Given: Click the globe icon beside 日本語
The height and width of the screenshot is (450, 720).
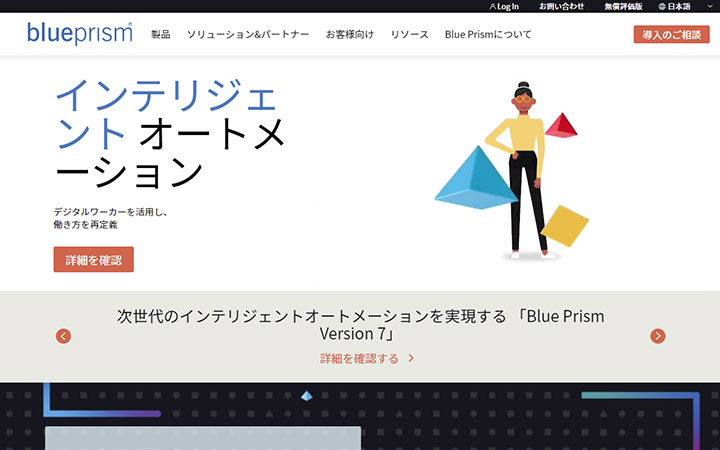Looking at the screenshot, I should (662, 6).
